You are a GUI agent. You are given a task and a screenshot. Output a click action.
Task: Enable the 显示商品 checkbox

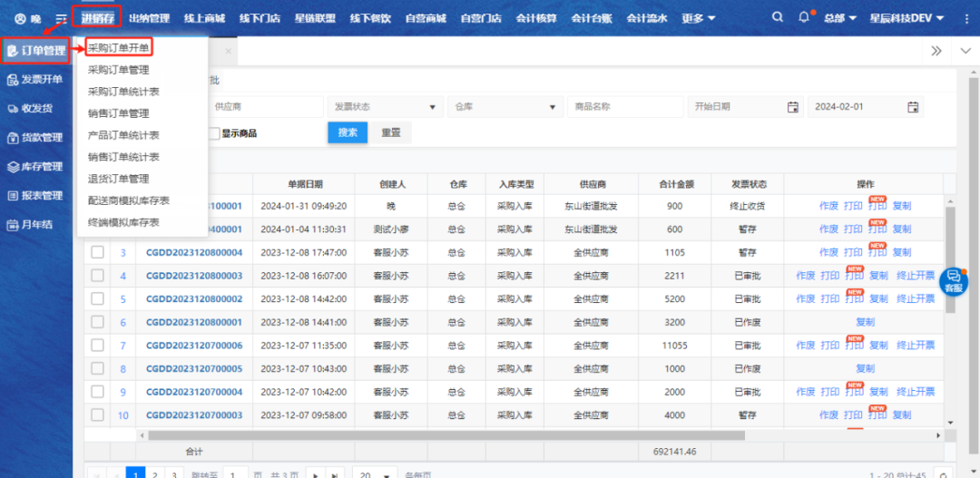pyautogui.click(x=214, y=133)
